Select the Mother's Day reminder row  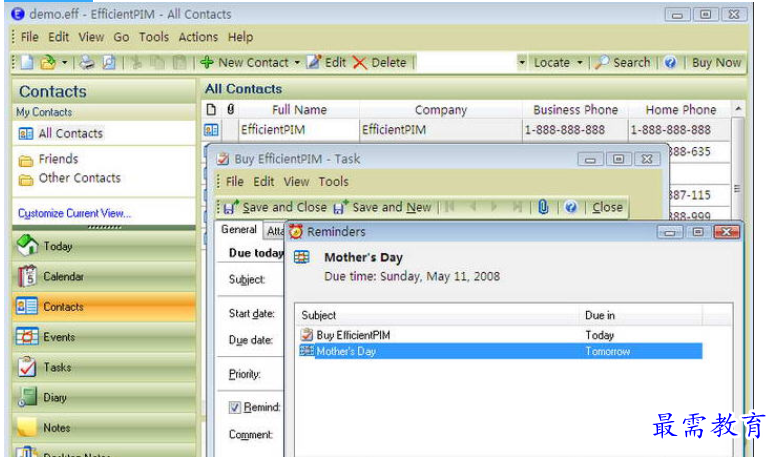click(x=501, y=351)
